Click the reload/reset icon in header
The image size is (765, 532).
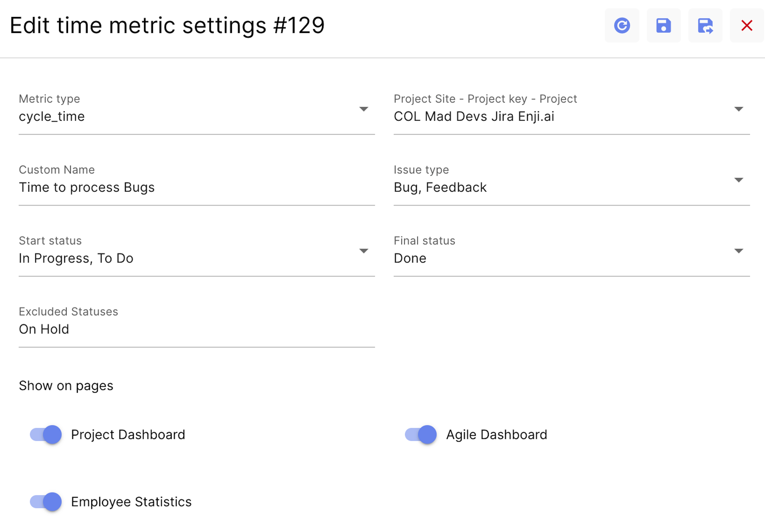[x=622, y=25]
